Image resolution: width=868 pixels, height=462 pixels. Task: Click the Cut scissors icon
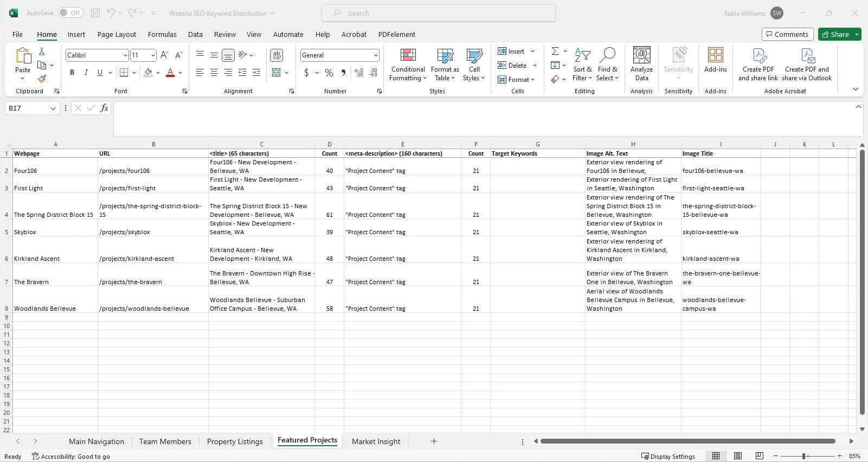click(x=42, y=51)
